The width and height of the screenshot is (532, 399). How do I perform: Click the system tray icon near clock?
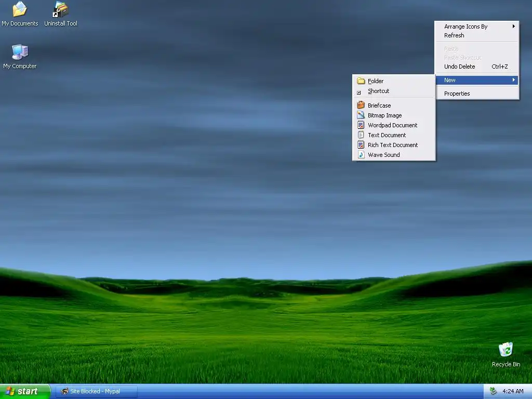[494, 391]
